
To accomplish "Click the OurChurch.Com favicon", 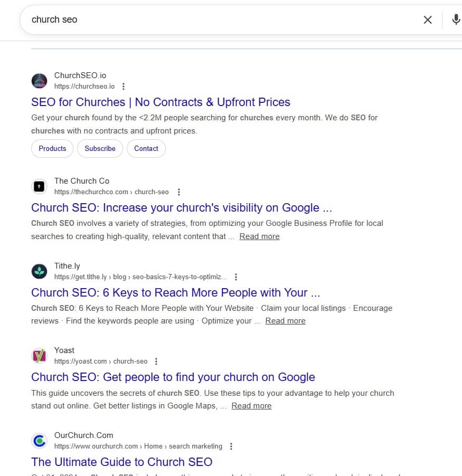I will [39, 441].
